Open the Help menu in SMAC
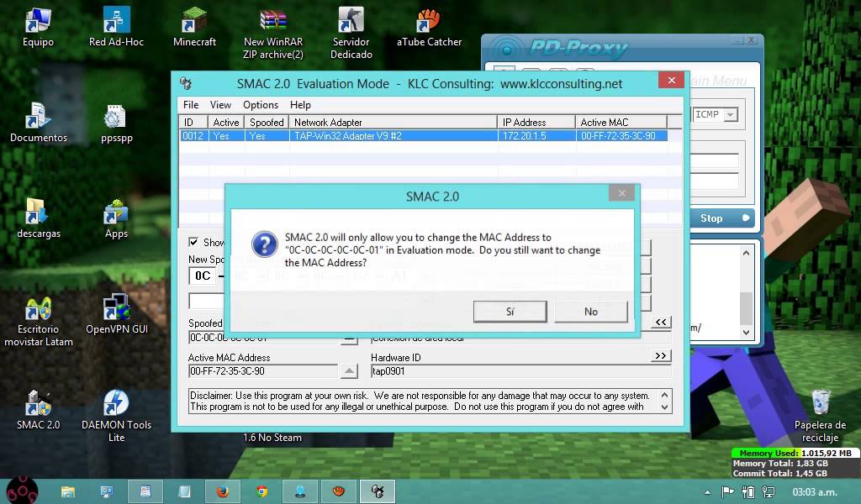The width and height of the screenshot is (861, 504). point(300,105)
